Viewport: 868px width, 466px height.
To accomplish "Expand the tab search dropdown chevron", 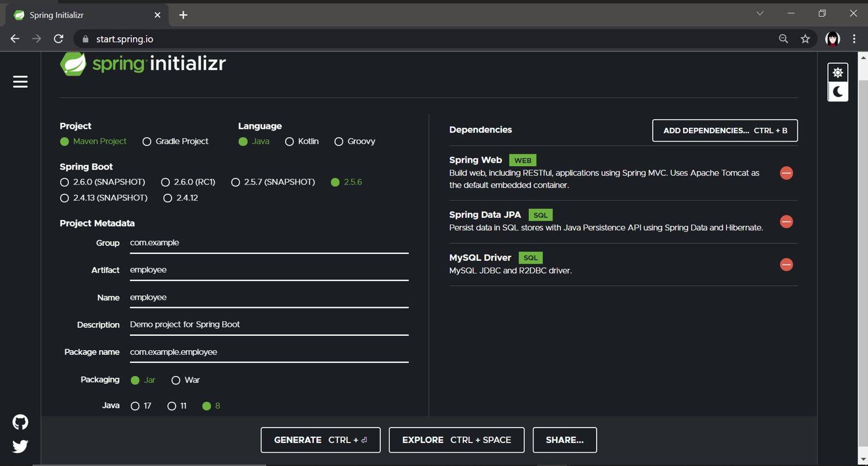I will pos(760,13).
